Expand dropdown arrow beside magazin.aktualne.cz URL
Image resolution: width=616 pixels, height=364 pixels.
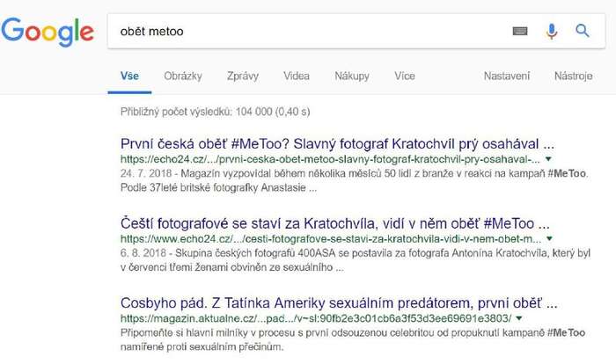[x=519, y=318]
